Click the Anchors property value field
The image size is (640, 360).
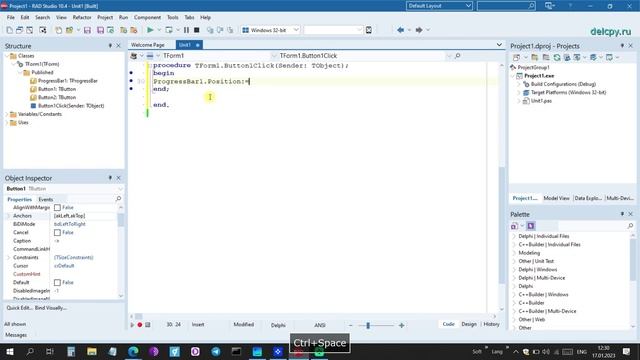click(x=84, y=216)
